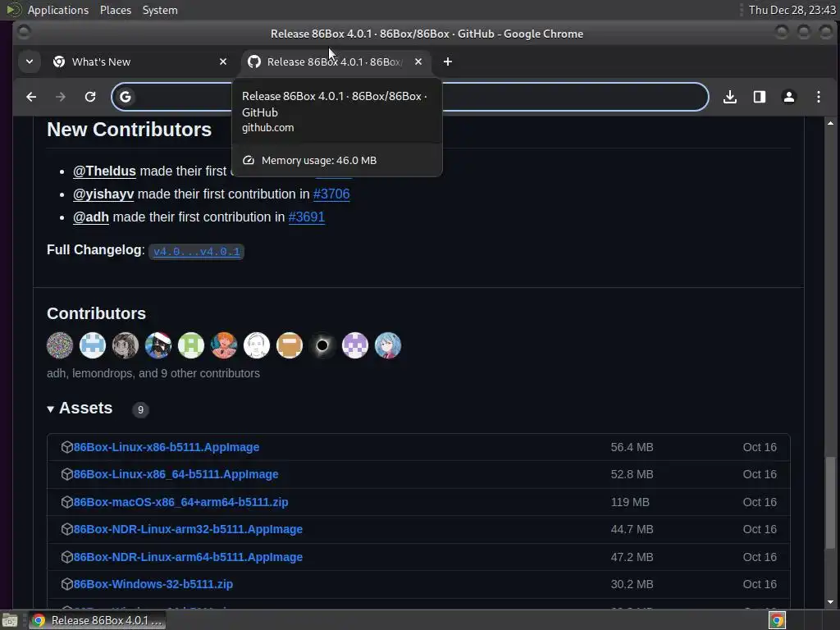
Task: Click package icon beside Linux-x86_64 AppImage
Action: coord(67,475)
